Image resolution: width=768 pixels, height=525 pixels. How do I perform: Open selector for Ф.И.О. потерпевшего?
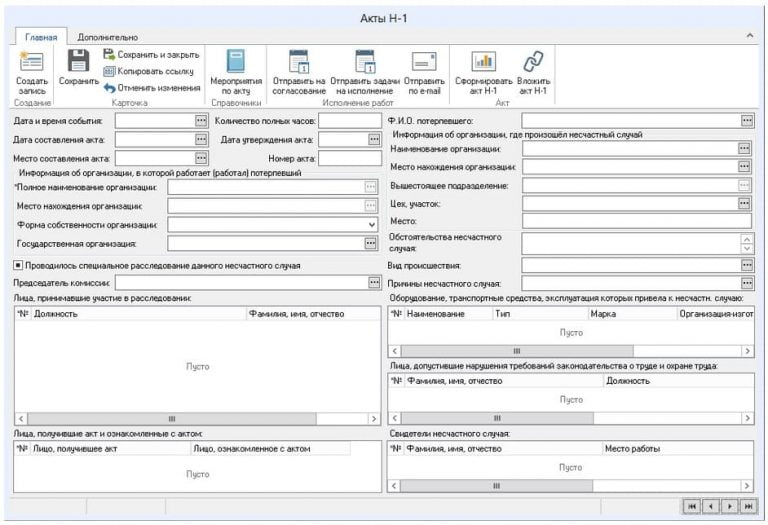pyautogui.click(x=747, y=120)
